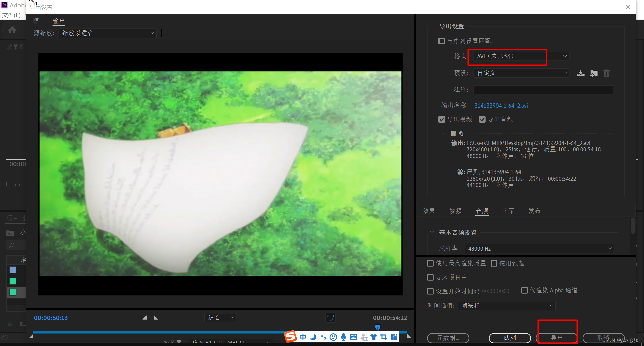Click the moon half-width toggle icon
The image size is (644, 346).
(313, 337)
